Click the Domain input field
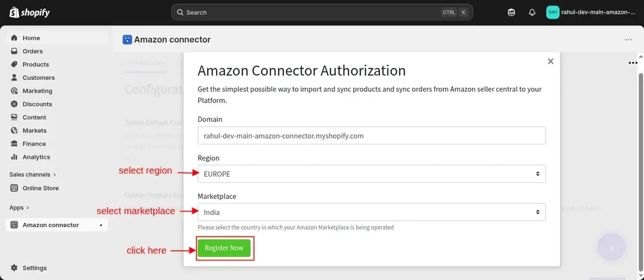 (371, 136)
